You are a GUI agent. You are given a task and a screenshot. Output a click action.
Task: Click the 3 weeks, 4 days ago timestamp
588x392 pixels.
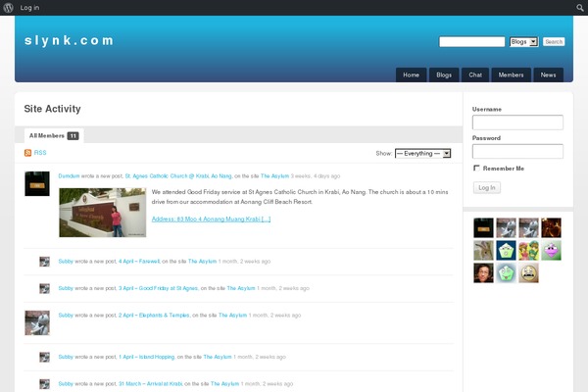click(316, 176)
